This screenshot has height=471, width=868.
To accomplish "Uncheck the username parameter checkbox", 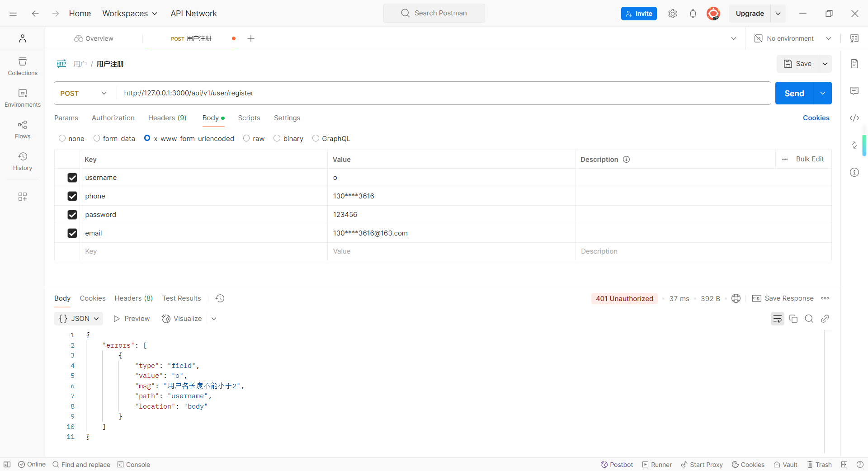I will (72, 178).
